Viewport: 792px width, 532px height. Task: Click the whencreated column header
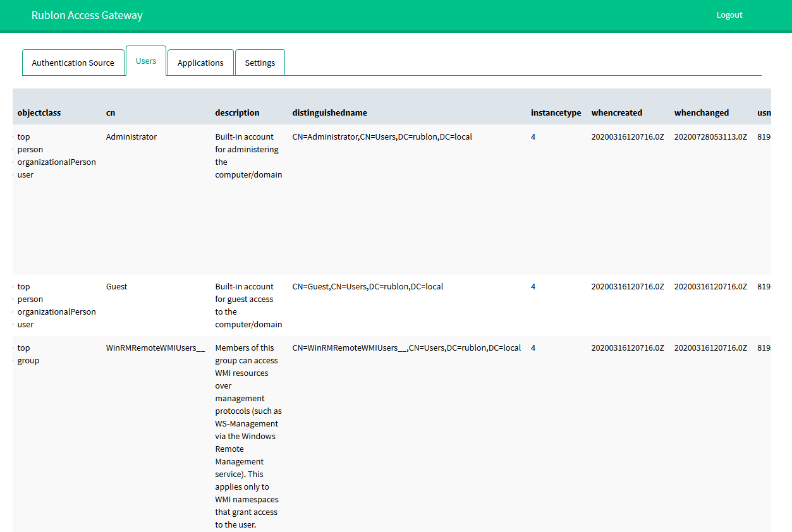pyautogui.click(x=616, y=113)
